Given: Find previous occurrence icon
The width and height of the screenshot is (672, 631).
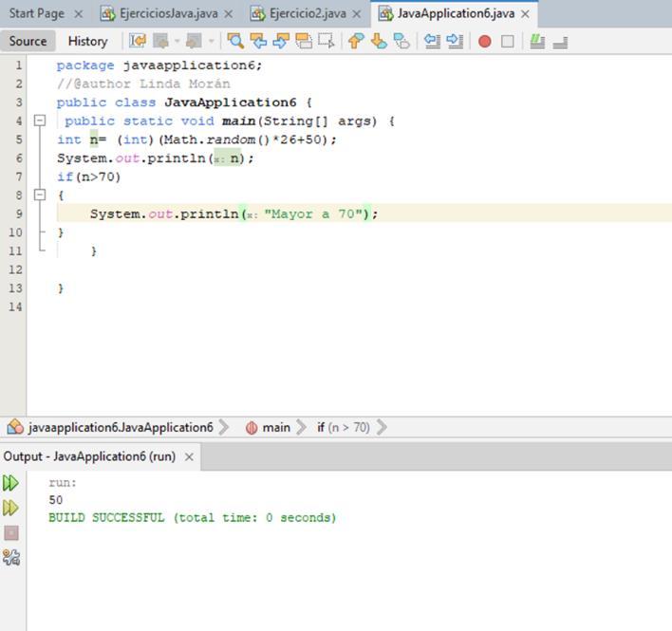Looking at the screenshot, I should [258, 41].
